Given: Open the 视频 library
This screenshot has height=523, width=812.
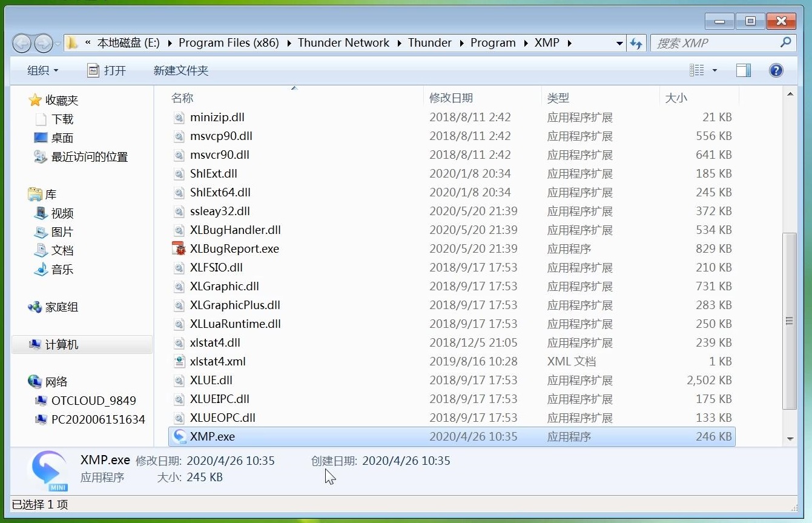Looking at the screenshot, I should [x=54, y=213].
